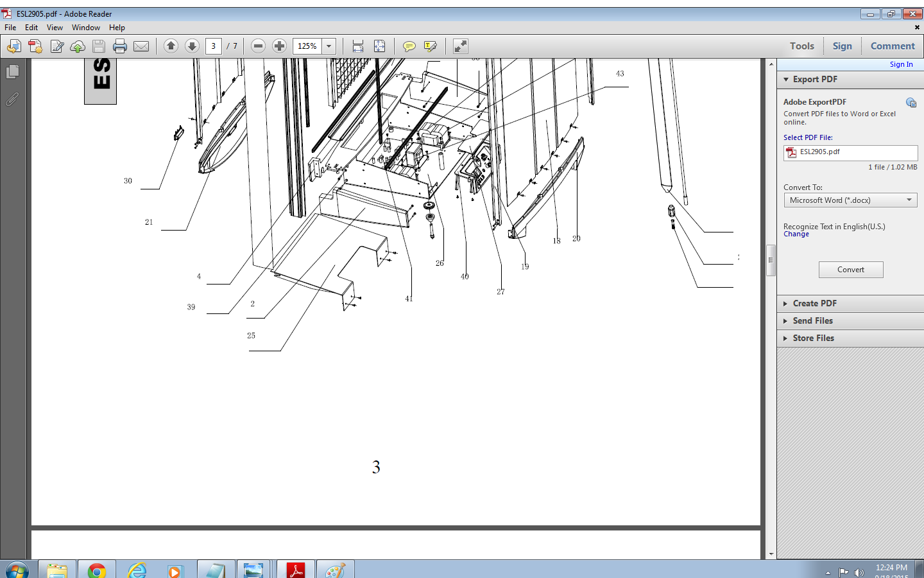
Task: Open the zoom level dropdown arrow
Action: pyautogui.click(x=329, y=46)
